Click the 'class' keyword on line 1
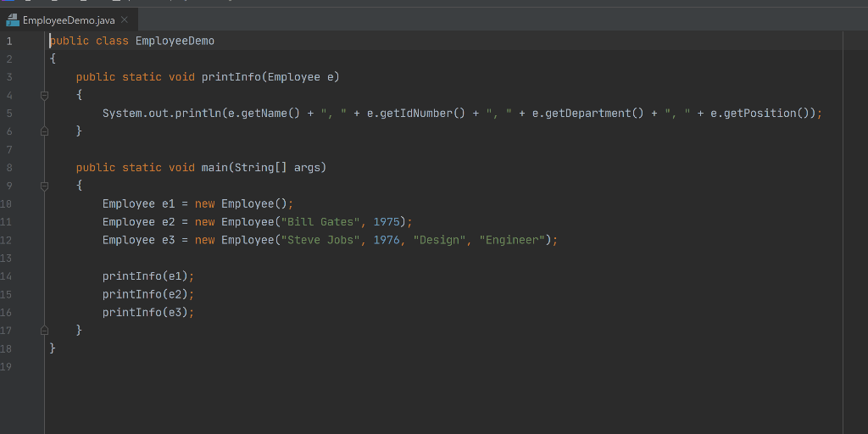Screen dimensions: 868x434 [113, 41]
